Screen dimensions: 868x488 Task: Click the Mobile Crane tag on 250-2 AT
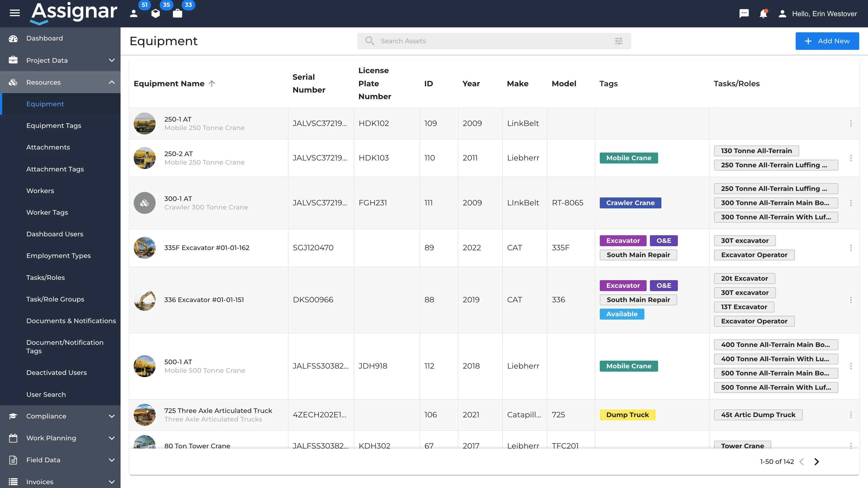coord(629,158)
